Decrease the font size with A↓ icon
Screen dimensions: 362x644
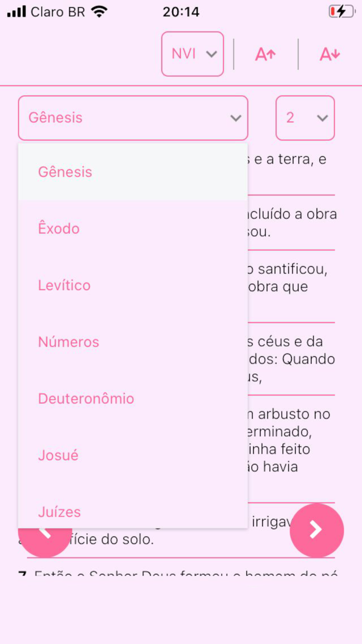(x=329, y=54)
